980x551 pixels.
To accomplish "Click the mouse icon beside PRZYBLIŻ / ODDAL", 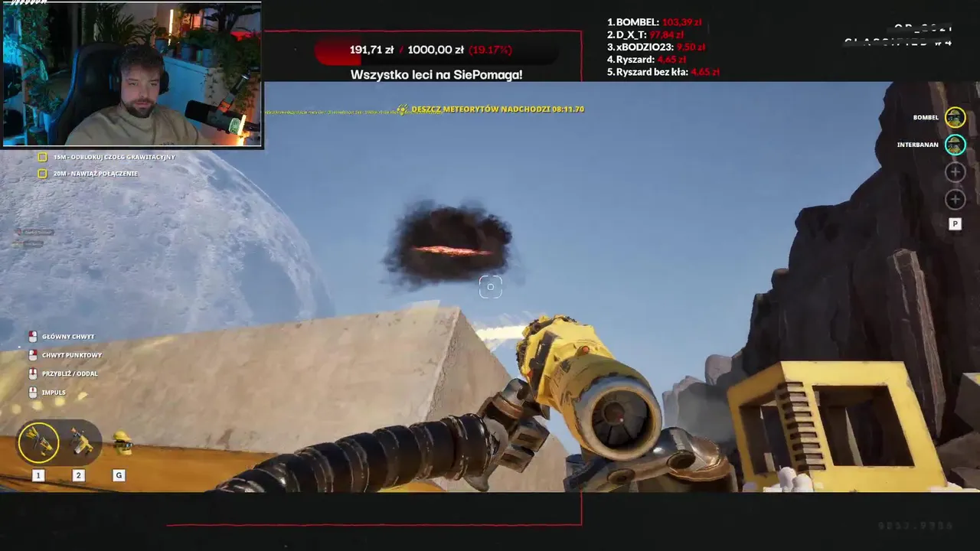I will [33, 373].
